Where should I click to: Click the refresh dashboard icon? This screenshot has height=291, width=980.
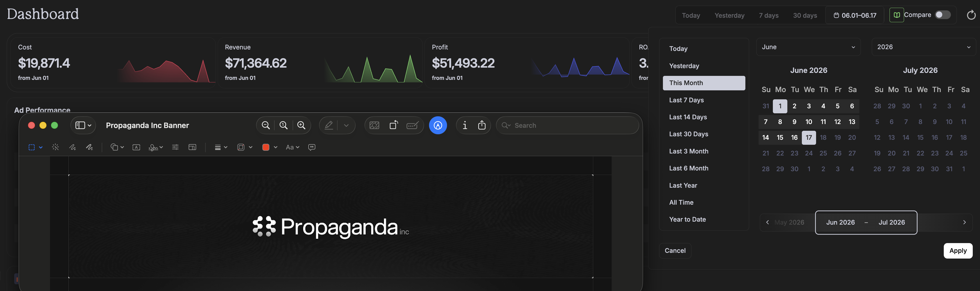coord(971,15)
